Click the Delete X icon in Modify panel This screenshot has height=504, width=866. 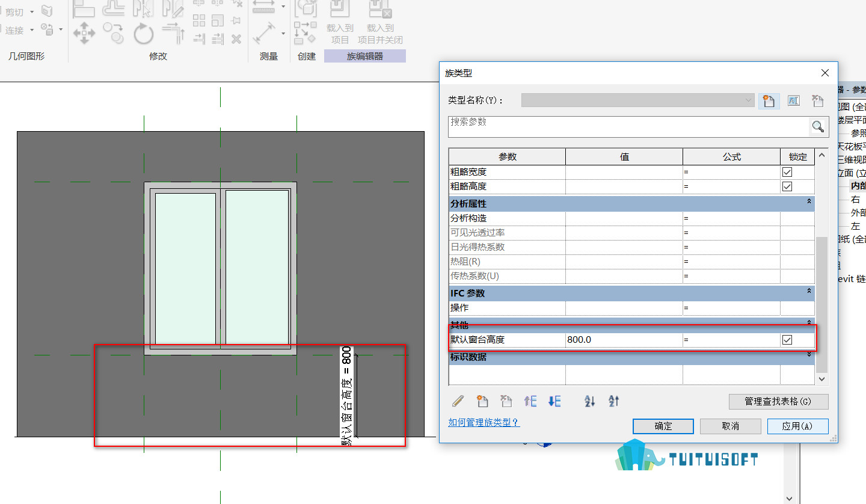(x=236, y=38)
